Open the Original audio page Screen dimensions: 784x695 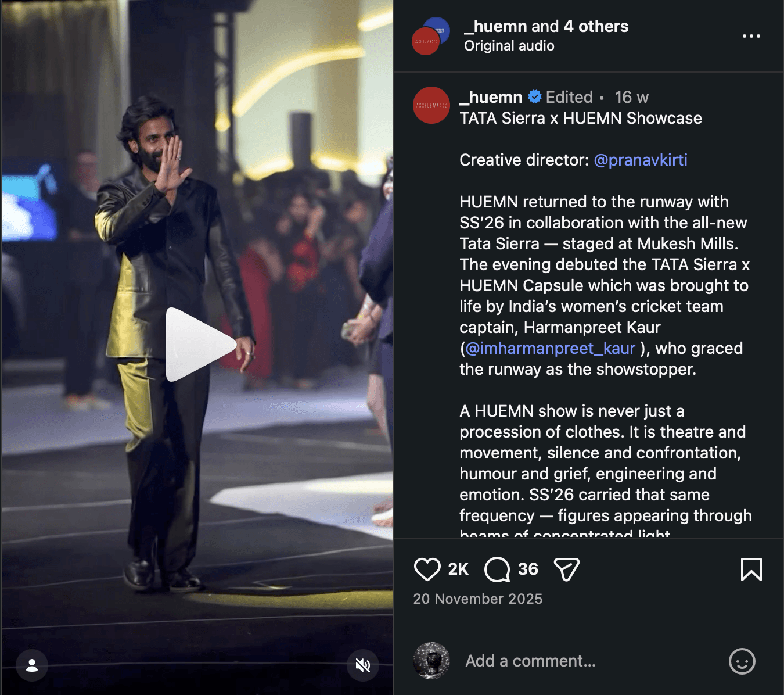509,46
